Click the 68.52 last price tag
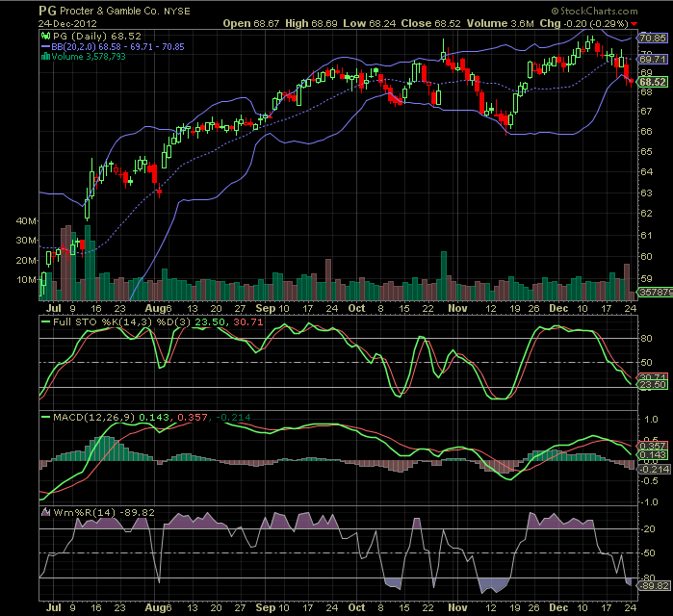This screenshot has height=616, width=673. tap(653, 82)
